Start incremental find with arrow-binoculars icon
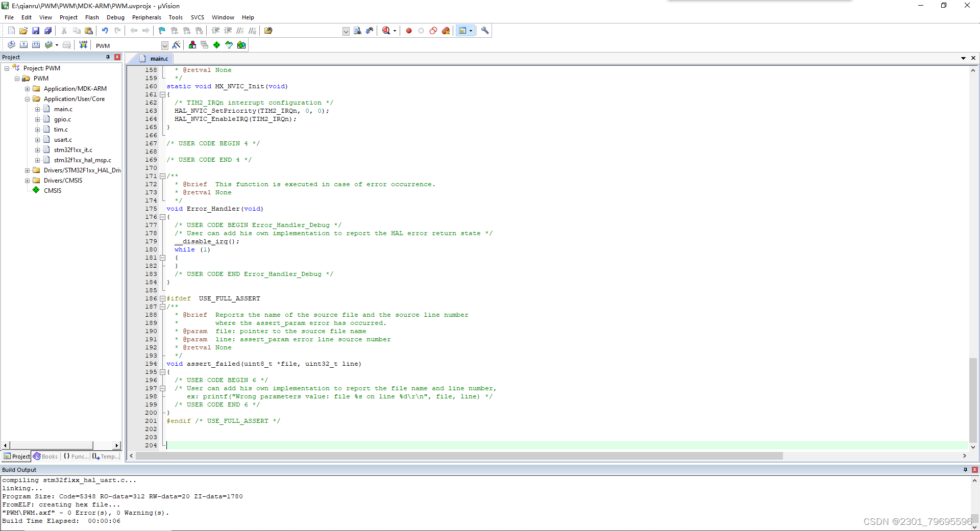The width and height of the screenshot is (980, 531). (370, 31)
